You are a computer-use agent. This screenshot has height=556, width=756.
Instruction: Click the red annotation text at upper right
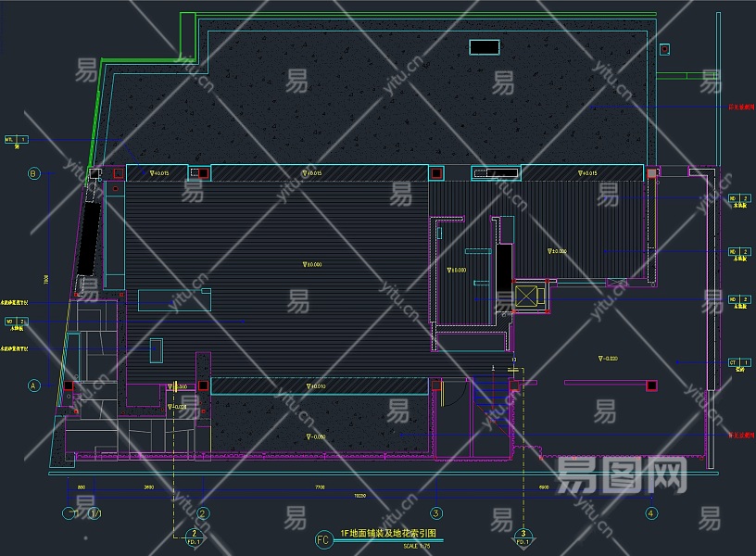[x=741, y=107]
